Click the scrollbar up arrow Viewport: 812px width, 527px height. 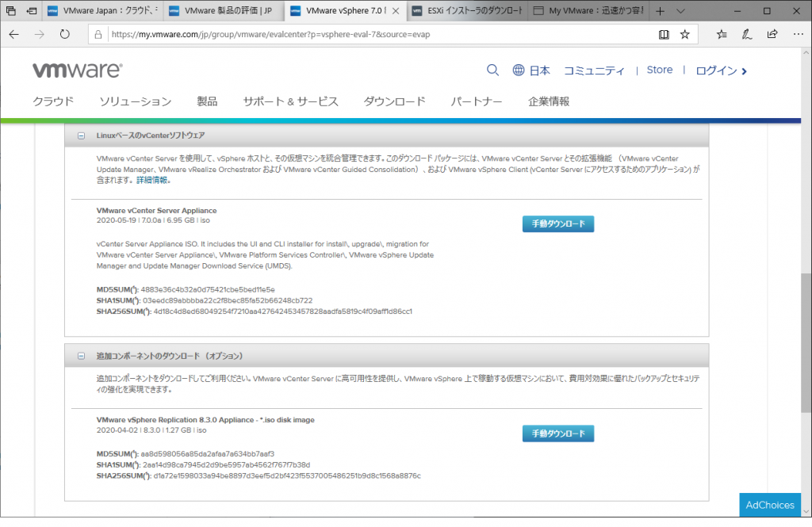[806, 52]
